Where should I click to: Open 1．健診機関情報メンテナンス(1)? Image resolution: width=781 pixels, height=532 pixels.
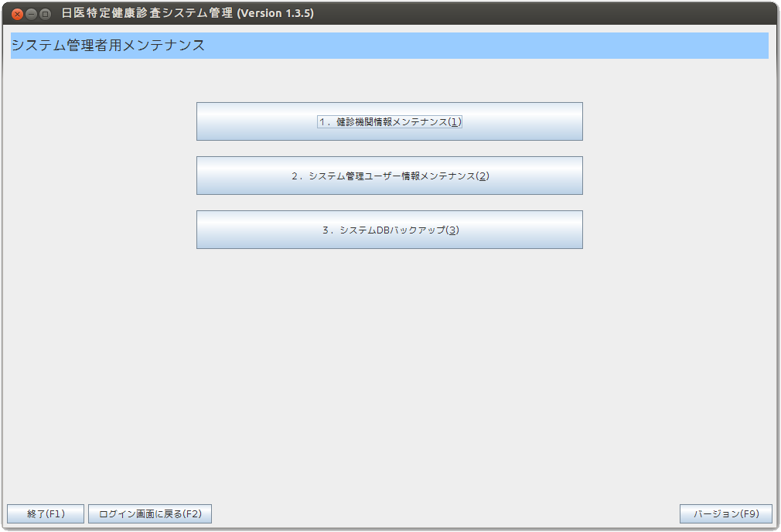coord(390,121)
